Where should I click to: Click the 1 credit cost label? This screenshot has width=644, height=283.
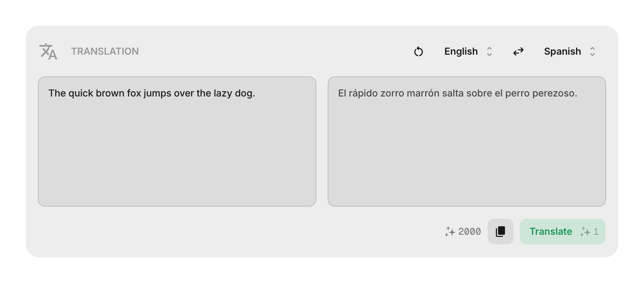point(596,232)
